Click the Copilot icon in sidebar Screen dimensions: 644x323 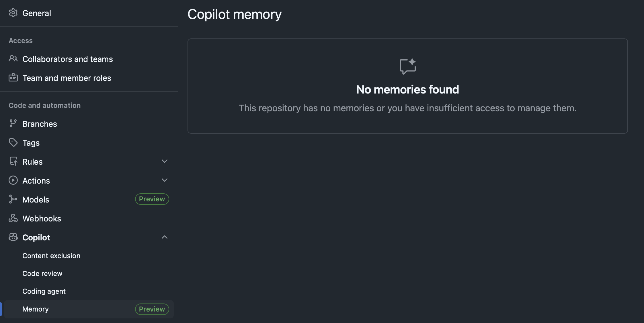point(13,237)
